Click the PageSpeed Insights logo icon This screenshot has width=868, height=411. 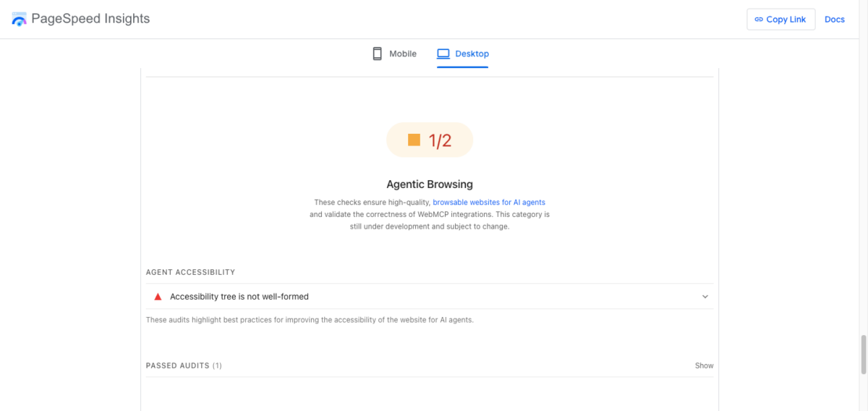click(20, 20)
